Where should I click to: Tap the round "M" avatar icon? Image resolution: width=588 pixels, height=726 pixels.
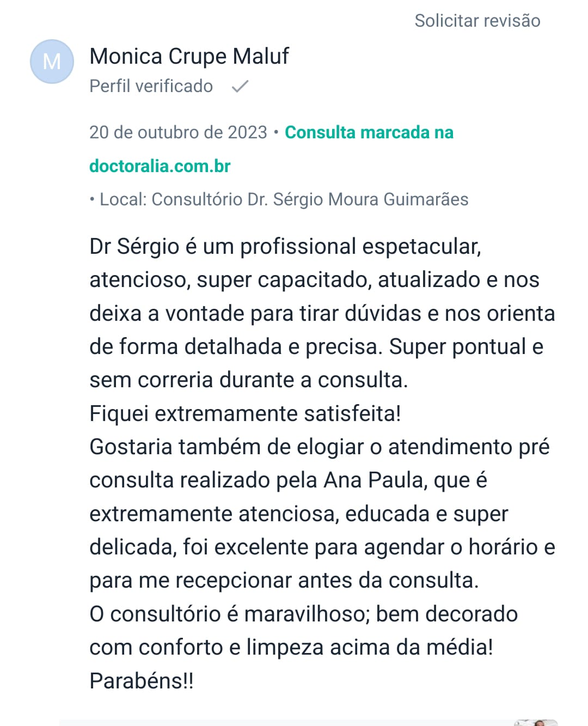(52, 62)
